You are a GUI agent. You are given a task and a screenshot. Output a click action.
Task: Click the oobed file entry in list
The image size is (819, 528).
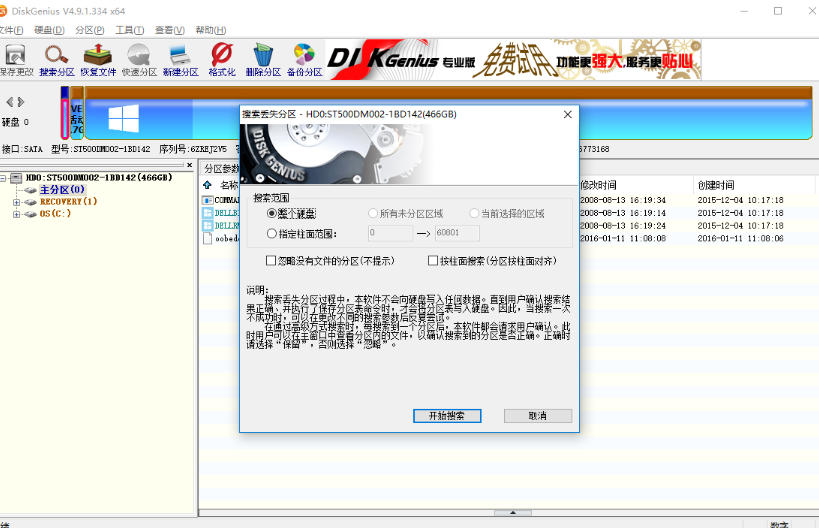tap(221, 239)
